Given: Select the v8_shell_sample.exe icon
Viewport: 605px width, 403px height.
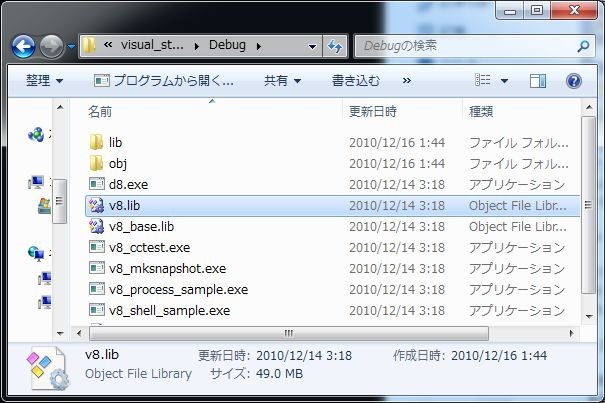Looking at the screenshot, I should click(x=96, y=310).
